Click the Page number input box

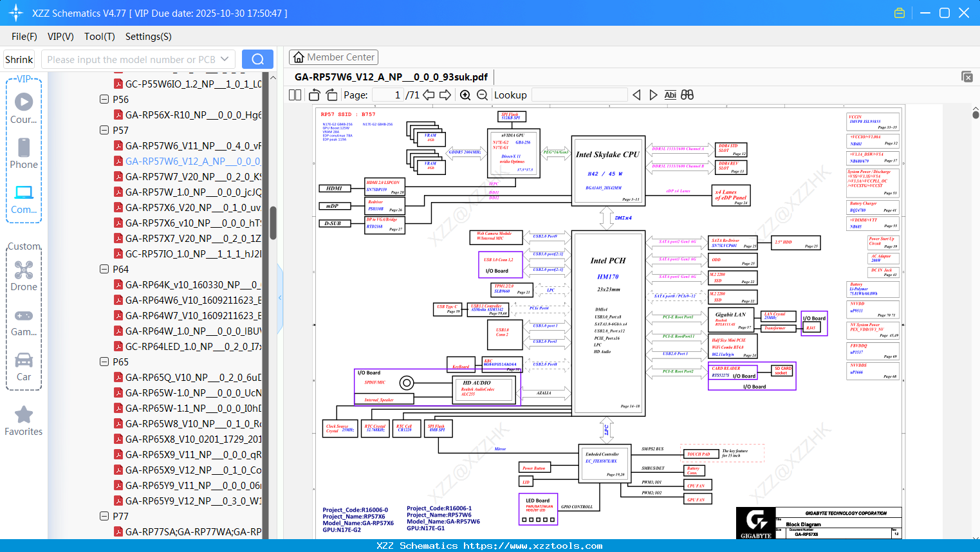(x=387, y=95)
